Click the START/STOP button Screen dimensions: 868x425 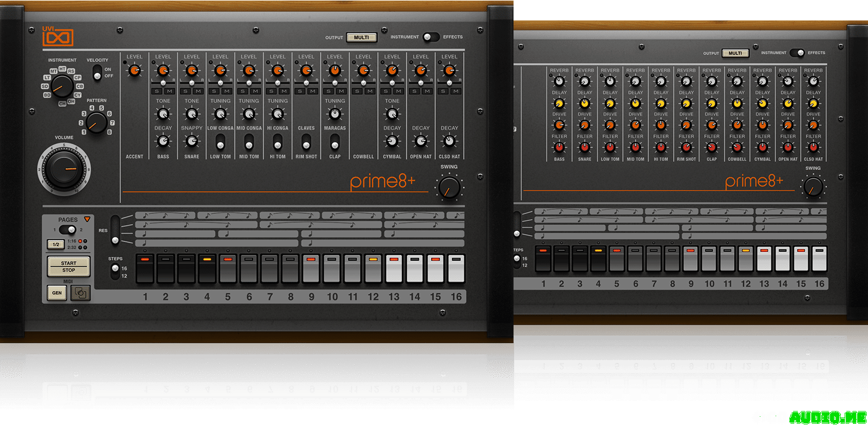(69, 267)
